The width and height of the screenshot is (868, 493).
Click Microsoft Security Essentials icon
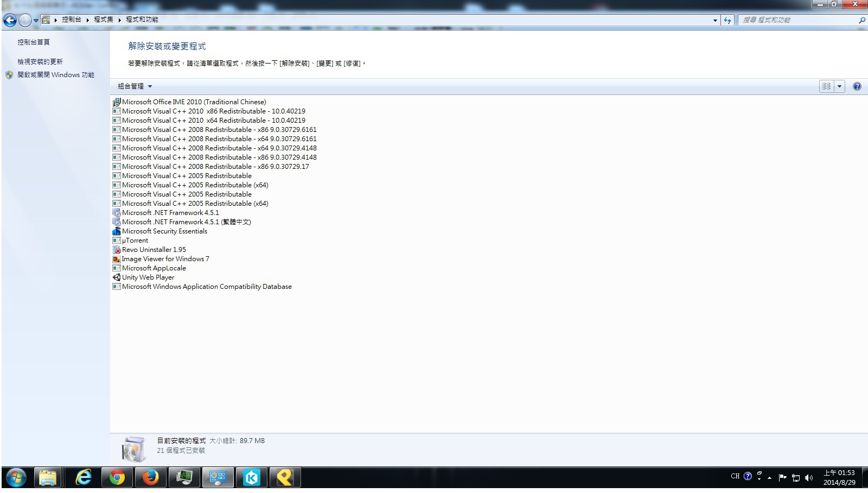click(x=117, y=231)
